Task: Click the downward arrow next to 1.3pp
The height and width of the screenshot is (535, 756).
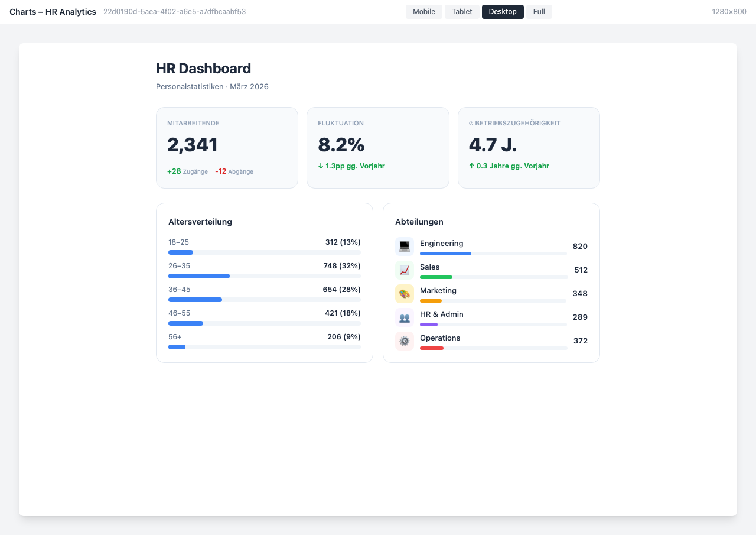Action: pyautogui.click(x=322, y=166)
